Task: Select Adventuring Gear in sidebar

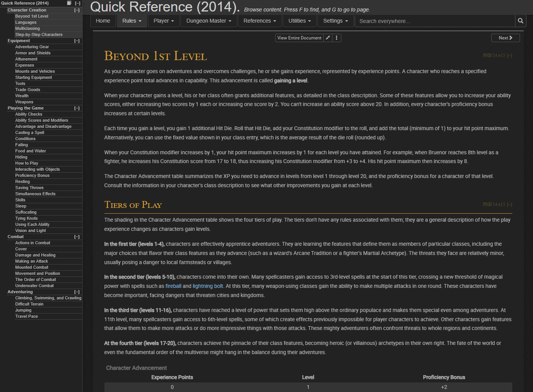Action: click(x=49, y=47)
